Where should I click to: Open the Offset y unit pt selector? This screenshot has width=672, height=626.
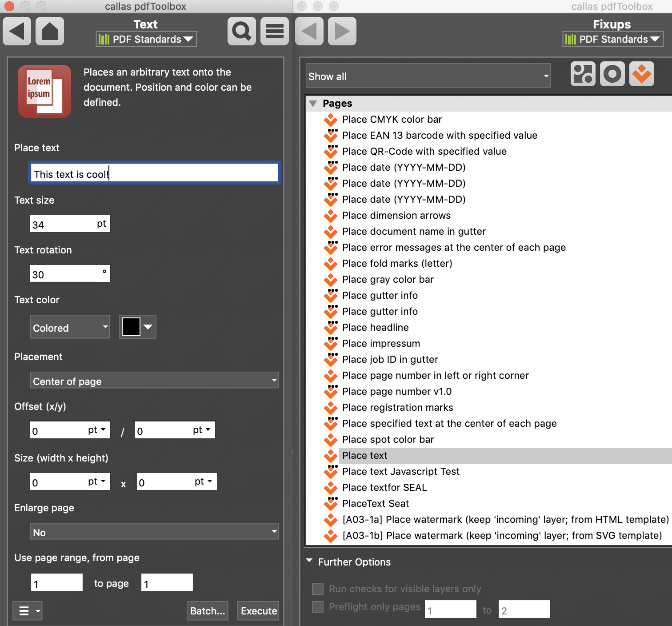202,430
